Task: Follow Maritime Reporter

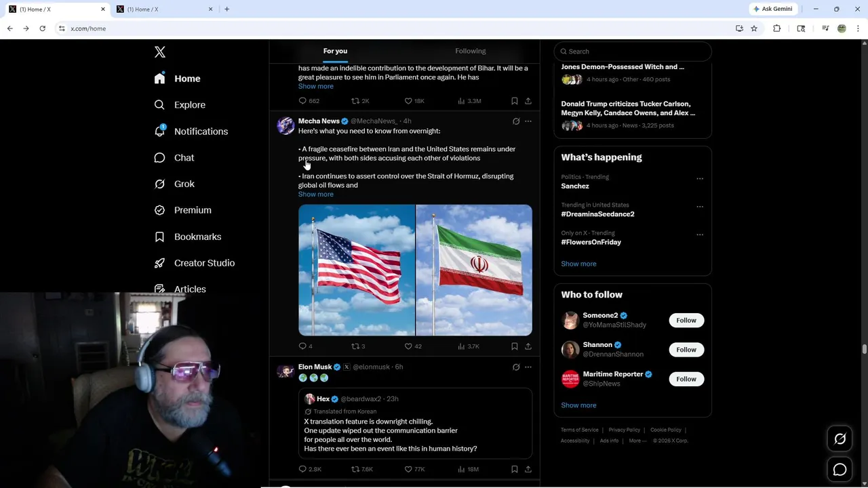Action: (x=686, y=379)
